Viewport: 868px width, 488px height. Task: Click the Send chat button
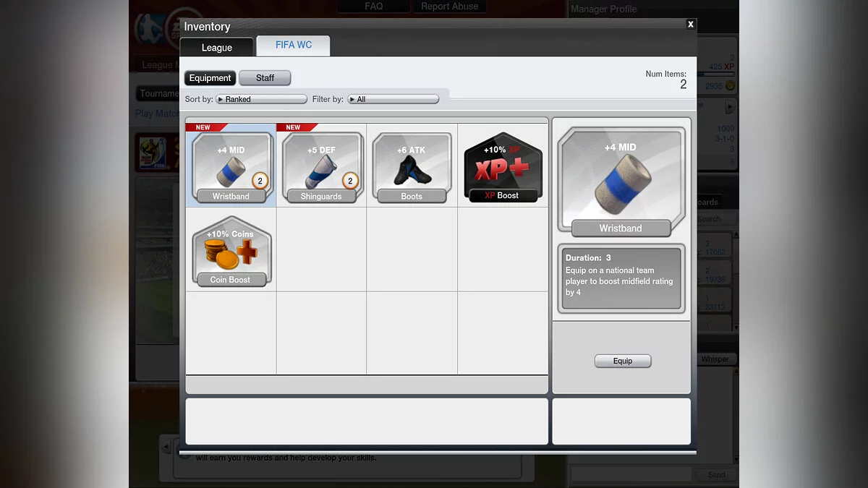[716, 475]
